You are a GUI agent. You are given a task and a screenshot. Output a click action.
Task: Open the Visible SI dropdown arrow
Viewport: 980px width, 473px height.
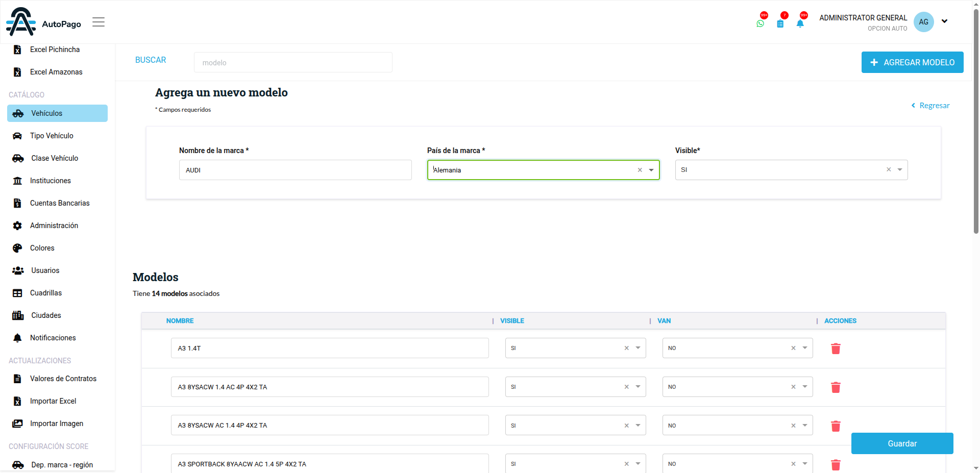900,169
